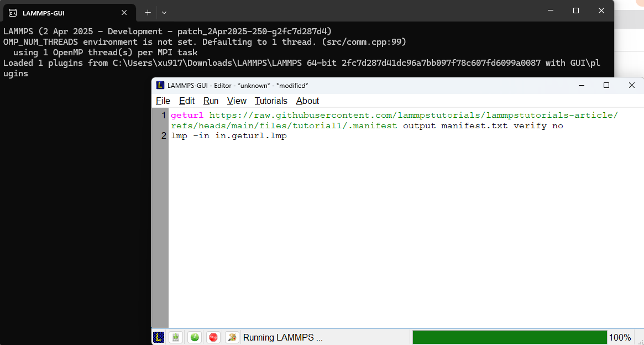
Task: Expand the terminal new-tab dropdown arrow
Action: tap(164, 13)
